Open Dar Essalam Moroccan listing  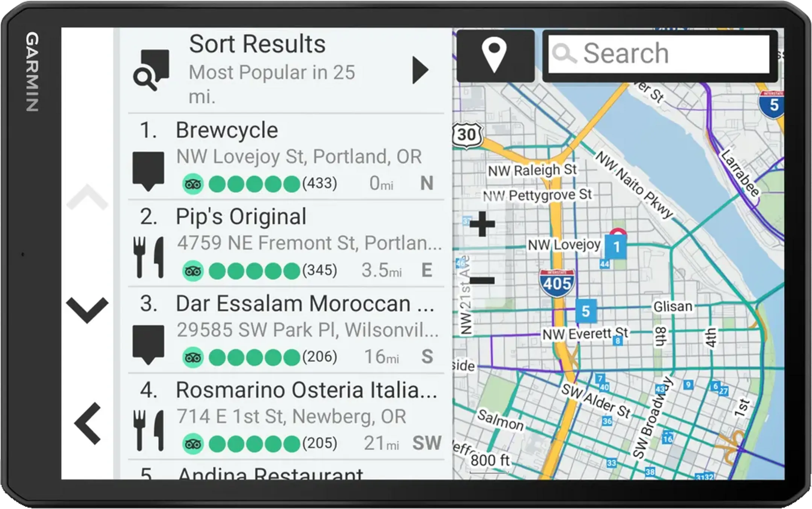[x=286, y=330]
